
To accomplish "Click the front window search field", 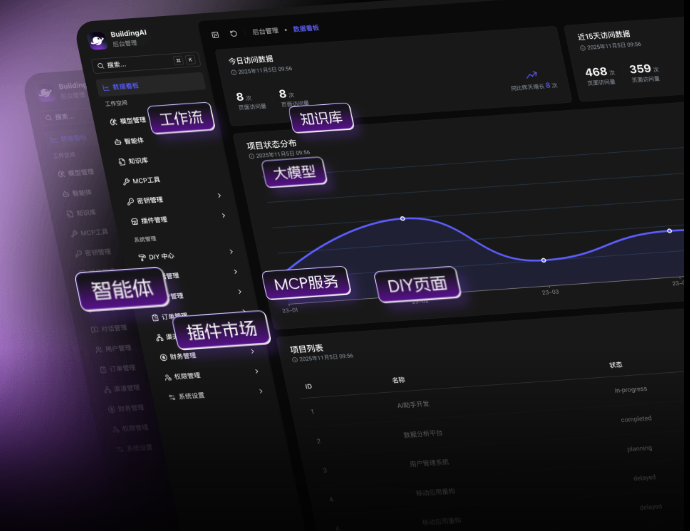I will click(146, 63).
